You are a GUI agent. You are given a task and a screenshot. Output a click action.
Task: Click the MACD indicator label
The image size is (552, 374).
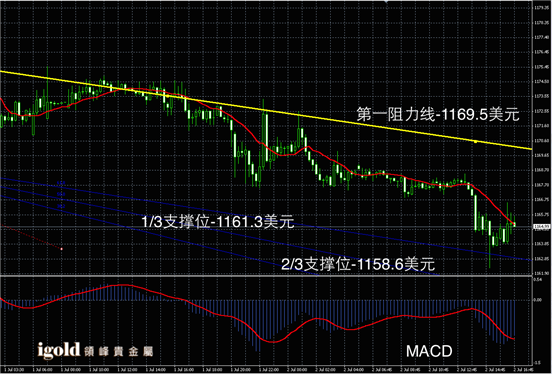click(x=429, y=351)
